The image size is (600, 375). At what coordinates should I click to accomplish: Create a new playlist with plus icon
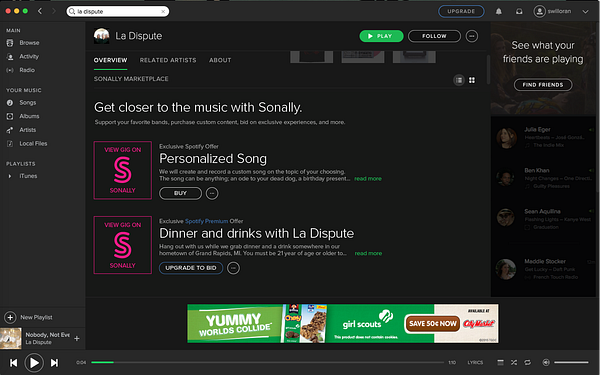(x=10, y=317)
